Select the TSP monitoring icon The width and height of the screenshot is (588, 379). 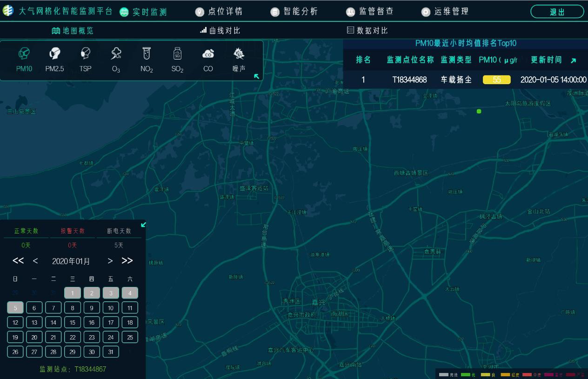tap(85, 58)
